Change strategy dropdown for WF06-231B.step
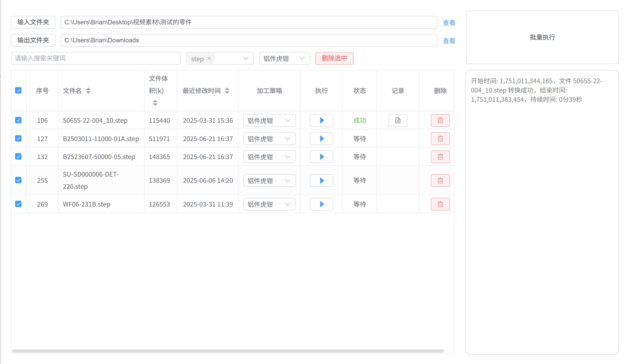Screen dimensions: 629x364 tap(269, 204)
